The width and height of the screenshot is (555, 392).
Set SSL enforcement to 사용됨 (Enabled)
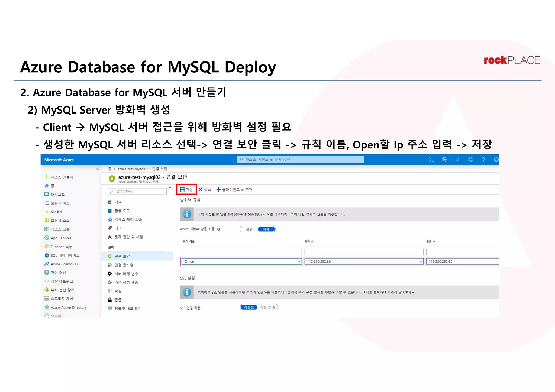point(249,307)
